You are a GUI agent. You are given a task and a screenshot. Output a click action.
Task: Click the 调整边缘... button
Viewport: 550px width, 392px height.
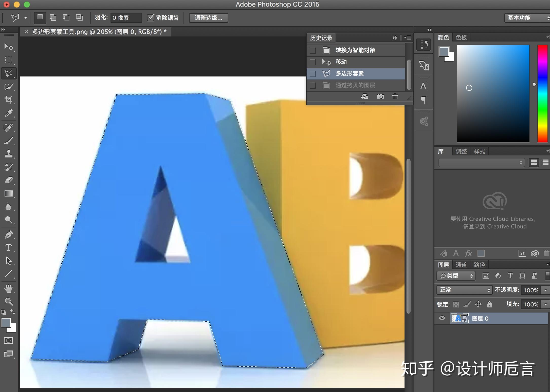208,18
